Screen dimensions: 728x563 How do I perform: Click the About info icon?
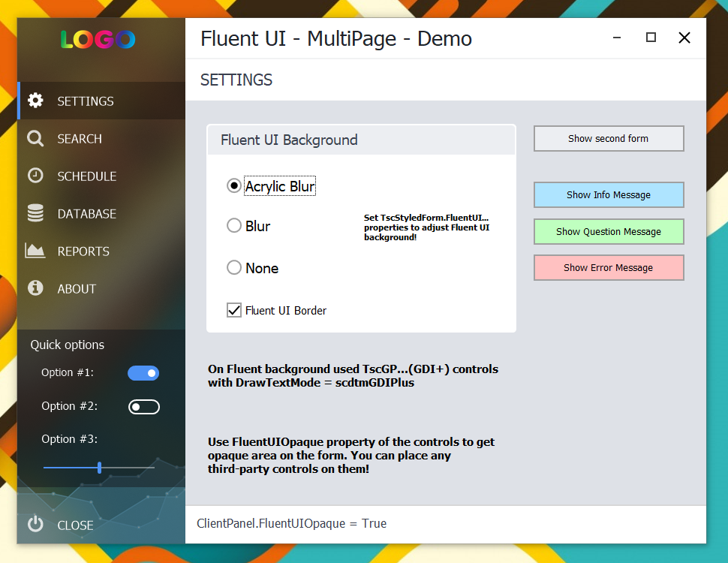pyautogui.click(x=35, y=288)
